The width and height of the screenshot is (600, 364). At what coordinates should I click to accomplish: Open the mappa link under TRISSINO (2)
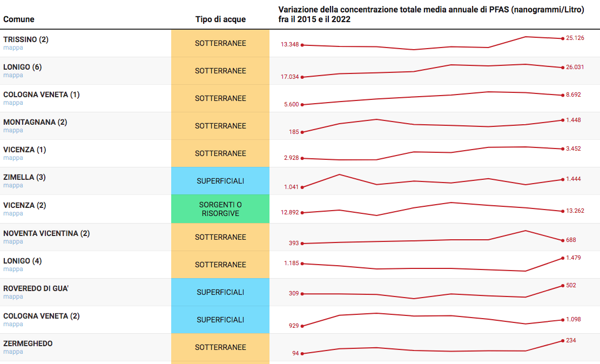[13, 48]
